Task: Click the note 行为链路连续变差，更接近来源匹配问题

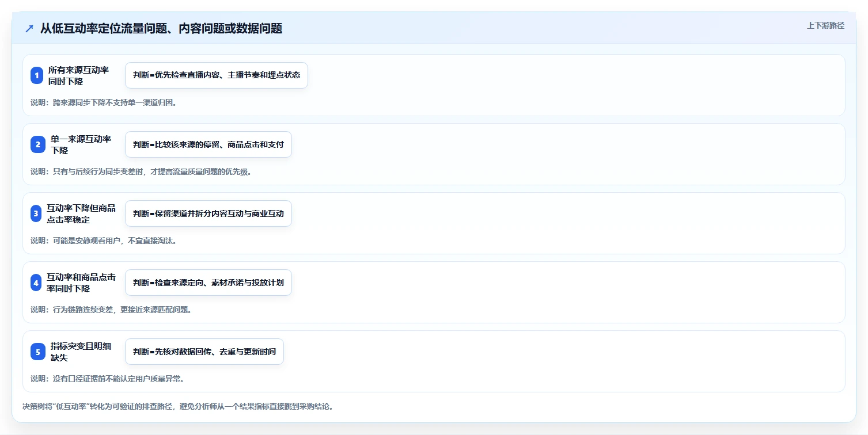Action: pos(111,310)
